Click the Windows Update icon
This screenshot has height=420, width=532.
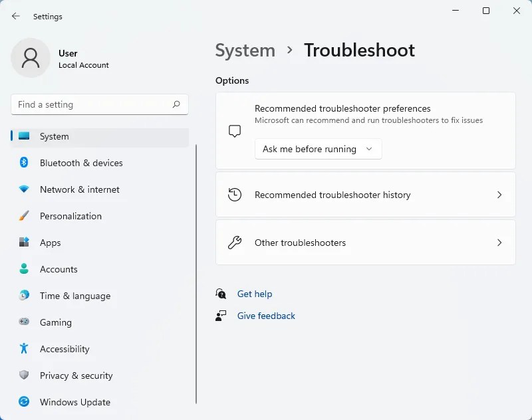[24, 402]
